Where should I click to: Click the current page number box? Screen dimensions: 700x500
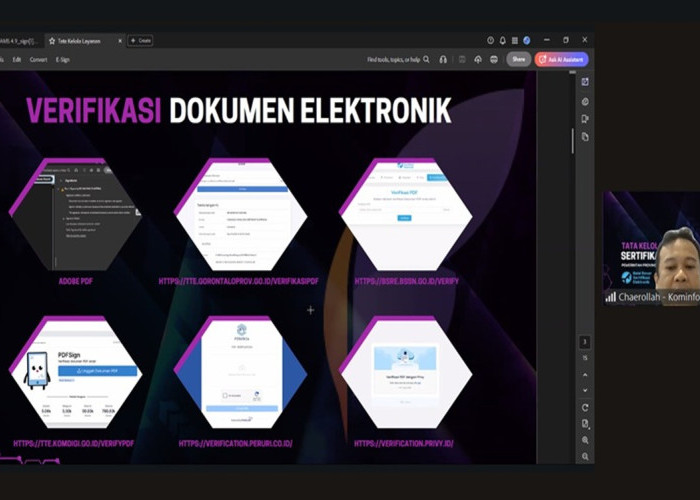585,342
